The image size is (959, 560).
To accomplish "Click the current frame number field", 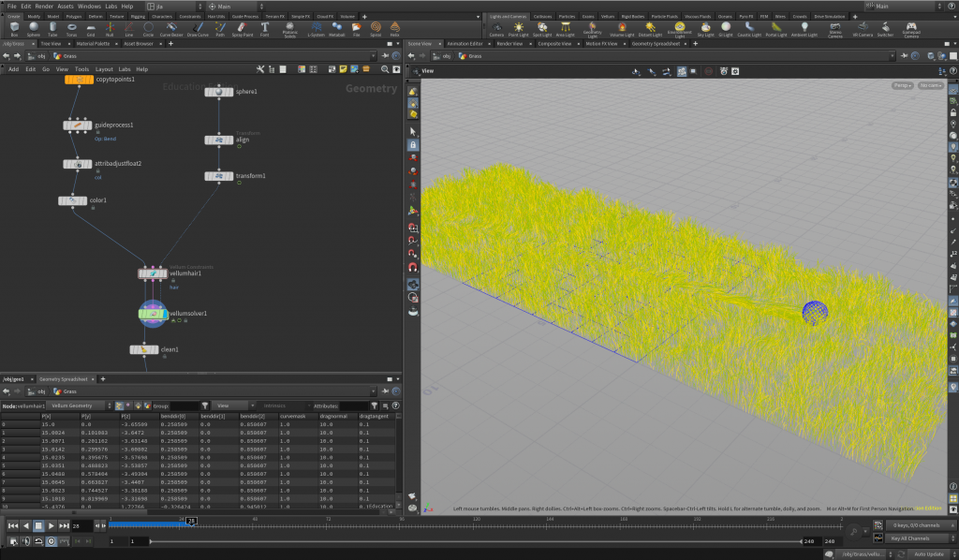I will (81, 525).
